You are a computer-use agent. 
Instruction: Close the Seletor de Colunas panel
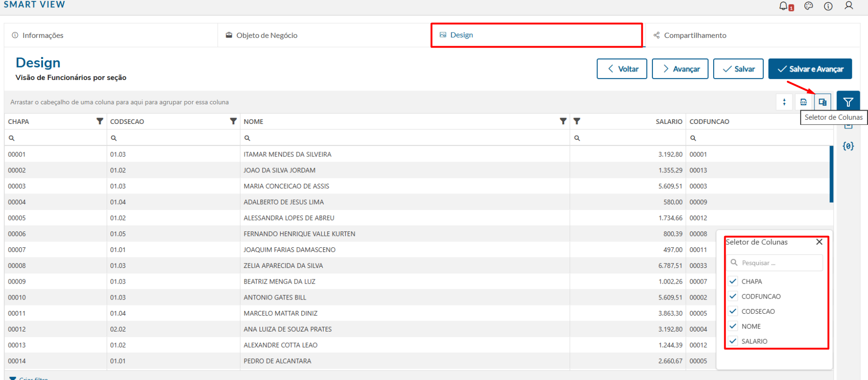tap(819, 242)
